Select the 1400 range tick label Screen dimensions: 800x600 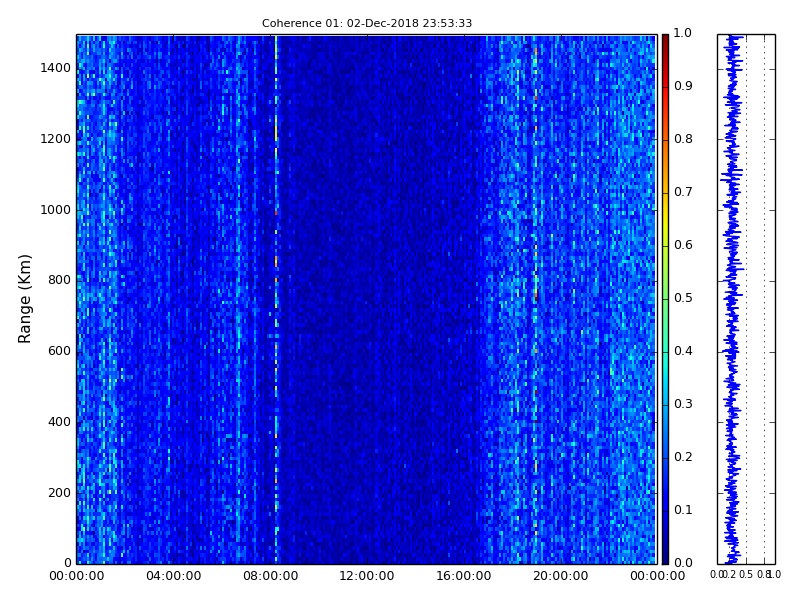click(x=56, y=68)
